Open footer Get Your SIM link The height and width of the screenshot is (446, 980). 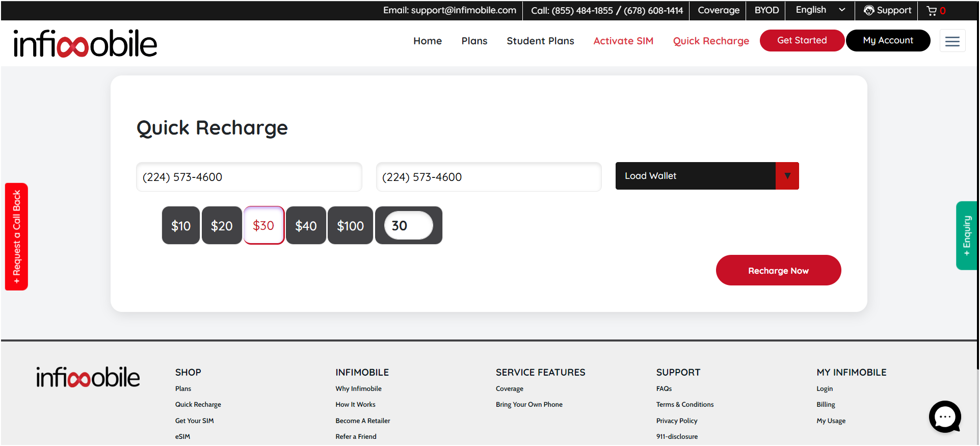(x=194, y=421)
